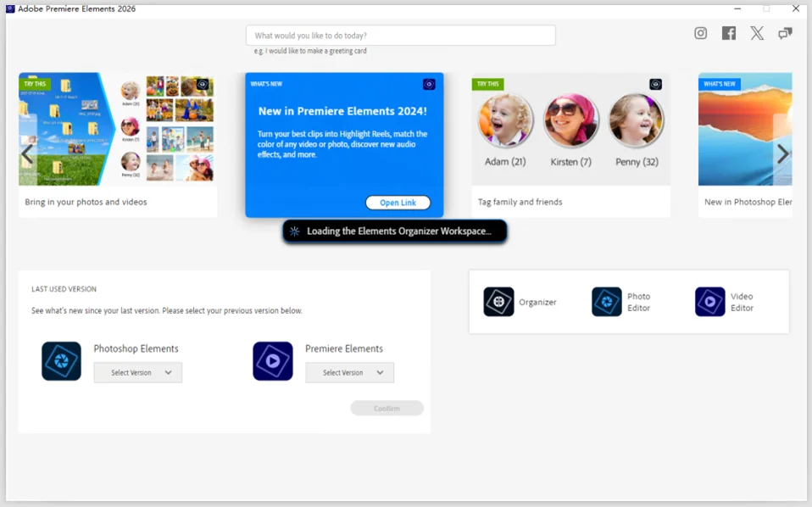Click the WHAT'S NEW tag on Photoshop Elements card
This screenshot has height=507, width=812.
pyautogui.click(x=720, y=84)
